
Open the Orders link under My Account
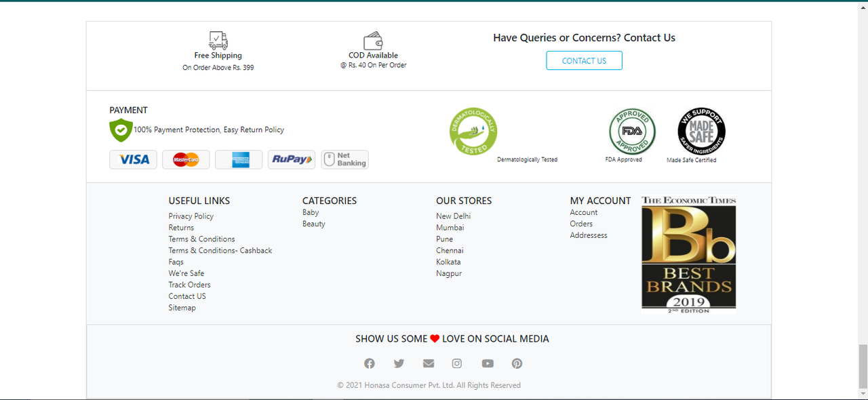point(581,224)
